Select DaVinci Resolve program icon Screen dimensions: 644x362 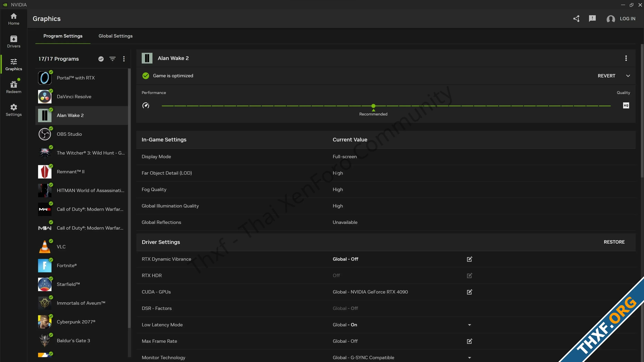click(x=45, y=97)
